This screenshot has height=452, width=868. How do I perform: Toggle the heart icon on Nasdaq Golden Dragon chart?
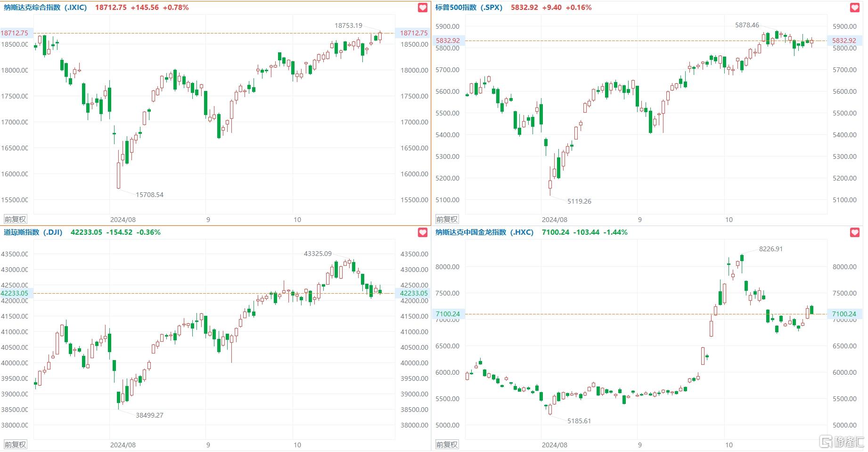point(854,232)
